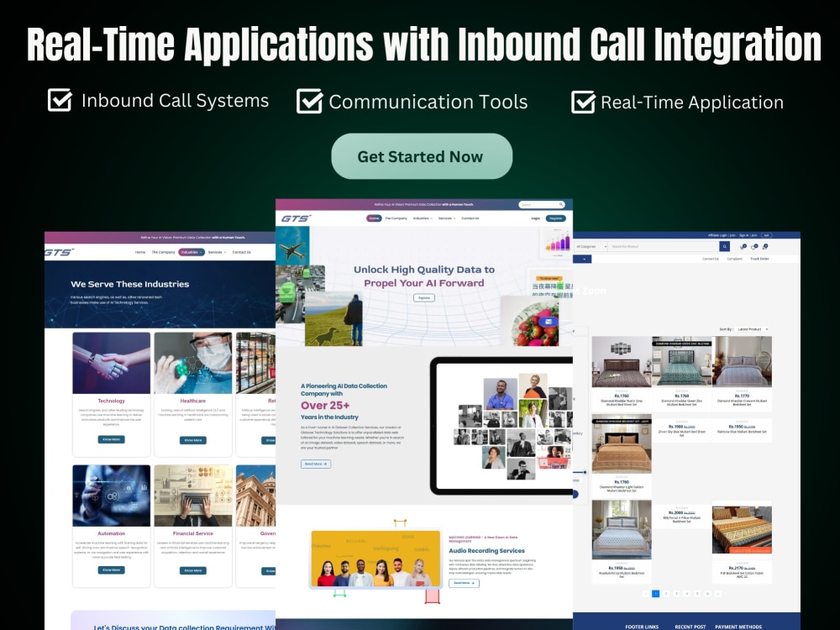Click the Sell button in shop top bar
This screenshot has width=840, height=630.
pos(766,235)
